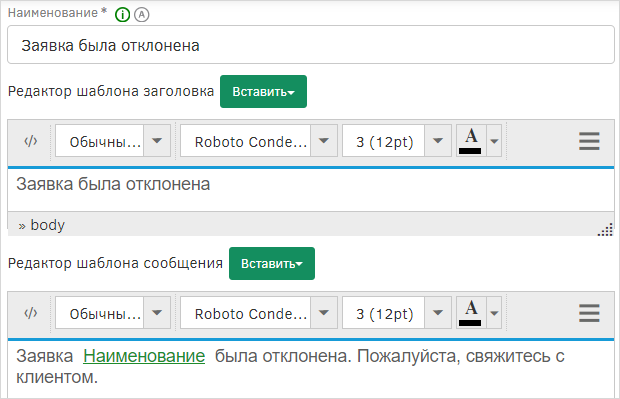Click Вставить button for message template
The height and width of the screenshot is (399, 620).
tap(272, 263)
